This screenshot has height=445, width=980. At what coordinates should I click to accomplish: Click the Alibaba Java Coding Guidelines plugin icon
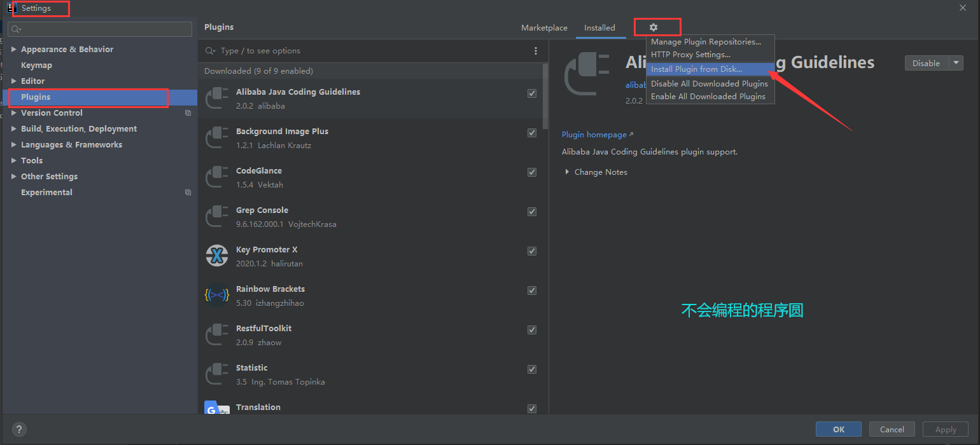[217, 99]
